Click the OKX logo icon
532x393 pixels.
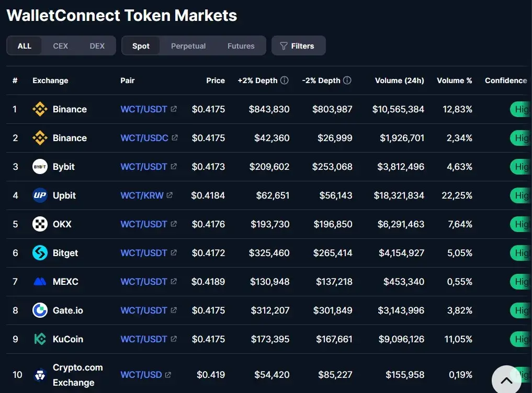(40, 224)
